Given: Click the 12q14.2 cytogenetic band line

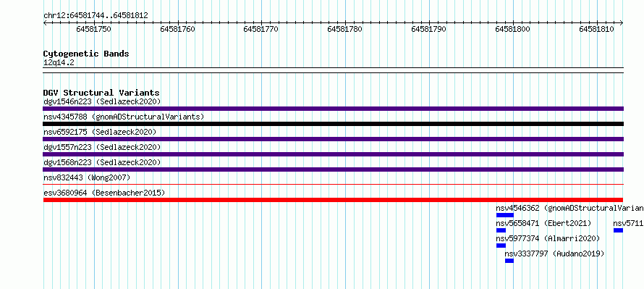Looking at the screenshot, I should (x=333, y=70).
